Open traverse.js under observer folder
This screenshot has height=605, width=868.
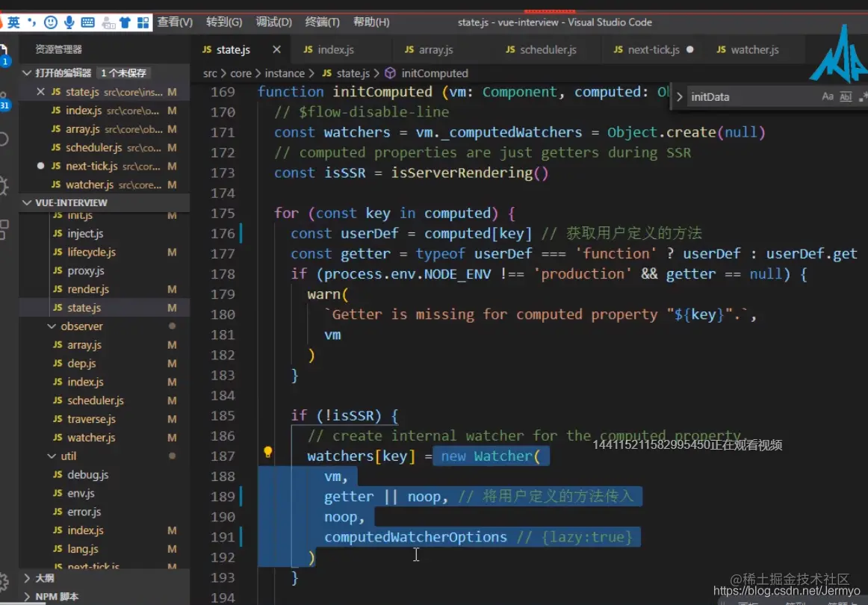105,419
